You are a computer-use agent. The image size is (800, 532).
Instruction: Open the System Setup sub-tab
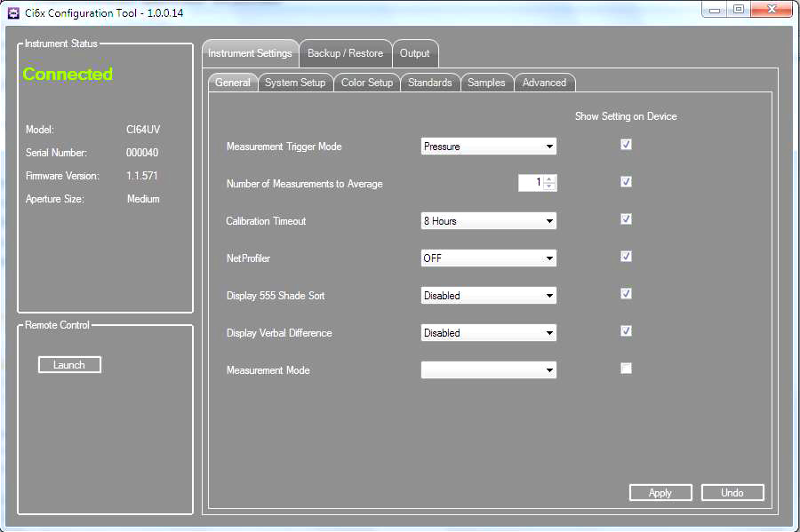point(295,83)
